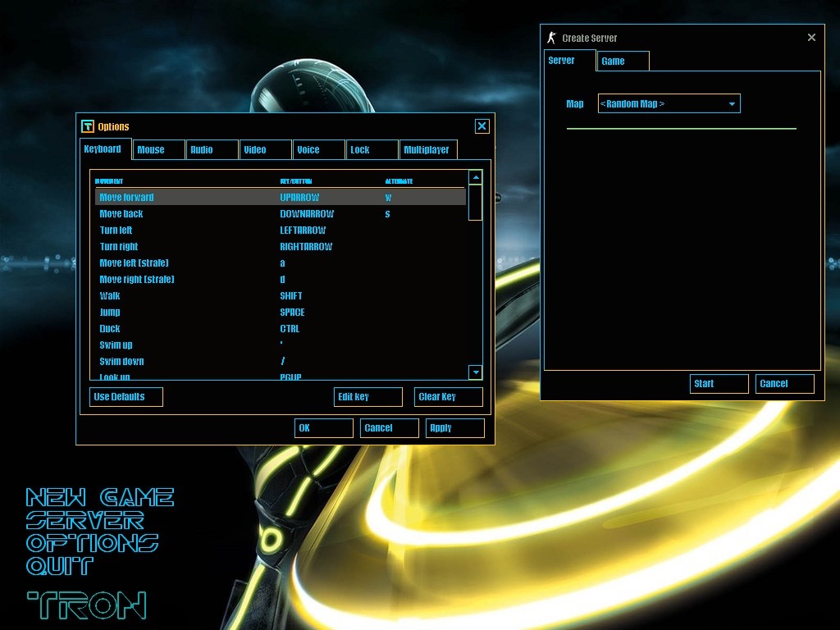The image size is (840, 630).
Task: Close the Create Server window
Action: click(x=811, y=38)
